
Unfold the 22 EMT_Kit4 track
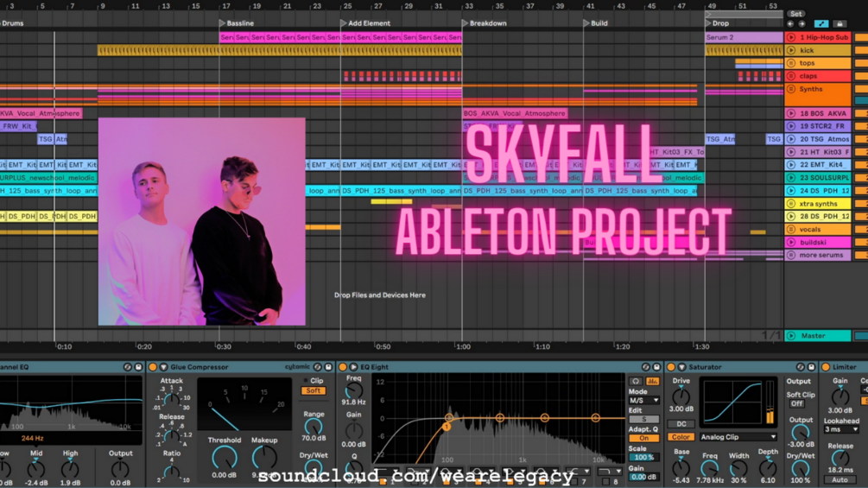click(791, 165)
